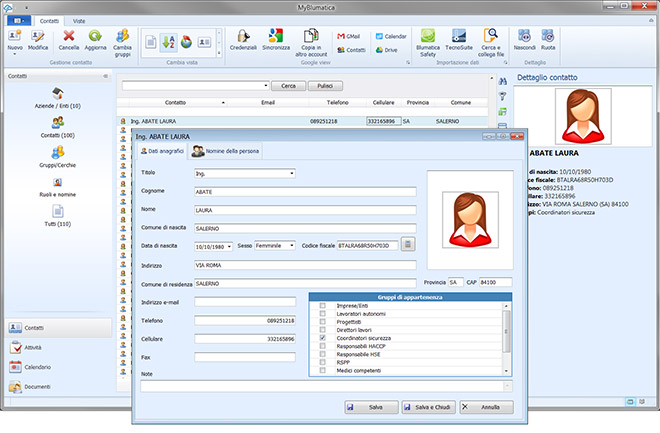Click the Aggiorna refresh icon
This screenshot has width=660, height=433.
click(95, 36)
